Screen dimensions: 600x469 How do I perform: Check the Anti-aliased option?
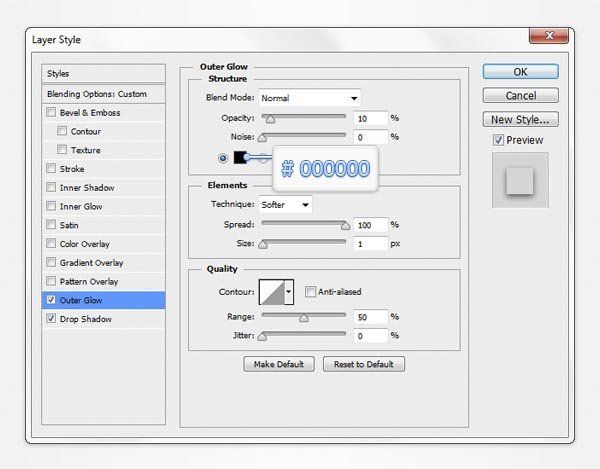[x=310, y=292]
